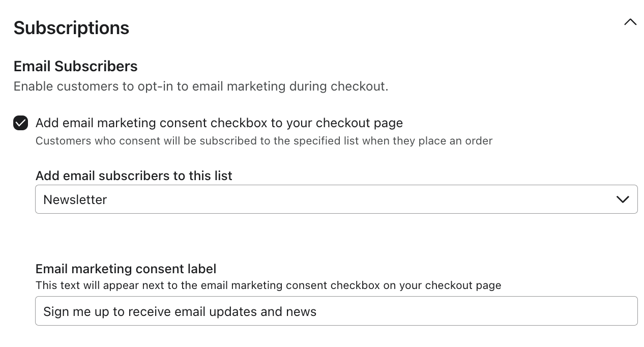Click the 'Customers who consent will be subscribed' helper text

click(264, 141)
